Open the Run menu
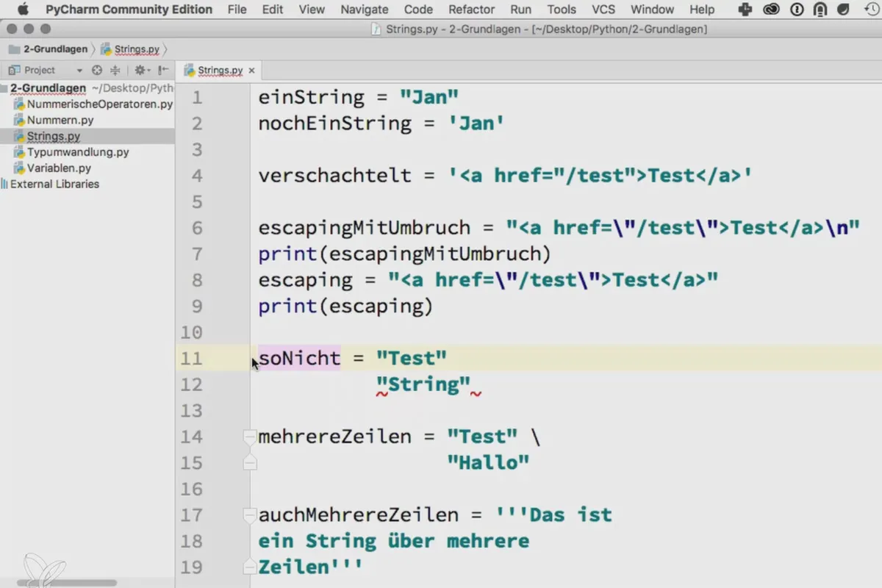Viewport: 882px width, 588px height. (520, 10)
